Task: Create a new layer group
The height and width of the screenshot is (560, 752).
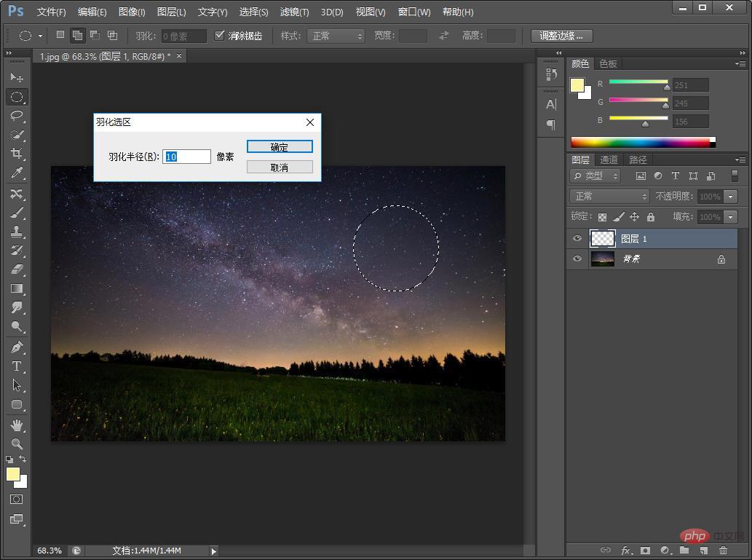Action: click(684, 551)
